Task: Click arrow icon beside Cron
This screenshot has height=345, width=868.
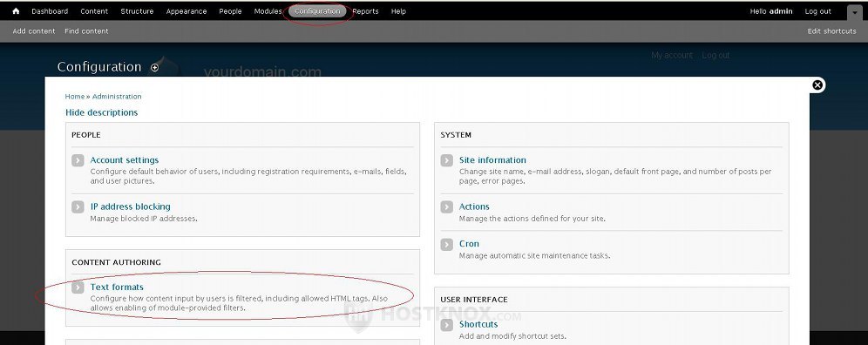Action: [447, 244]
